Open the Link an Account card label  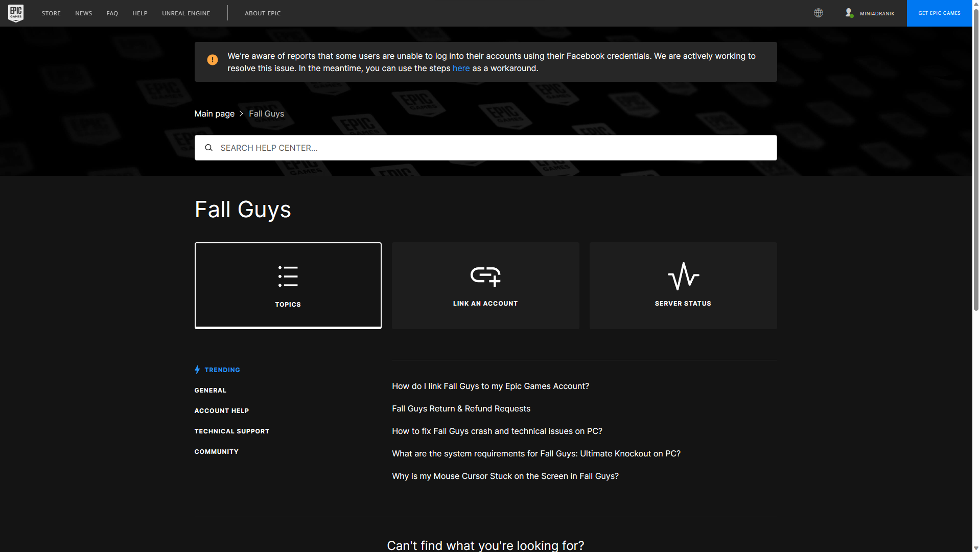pos(485,304)
